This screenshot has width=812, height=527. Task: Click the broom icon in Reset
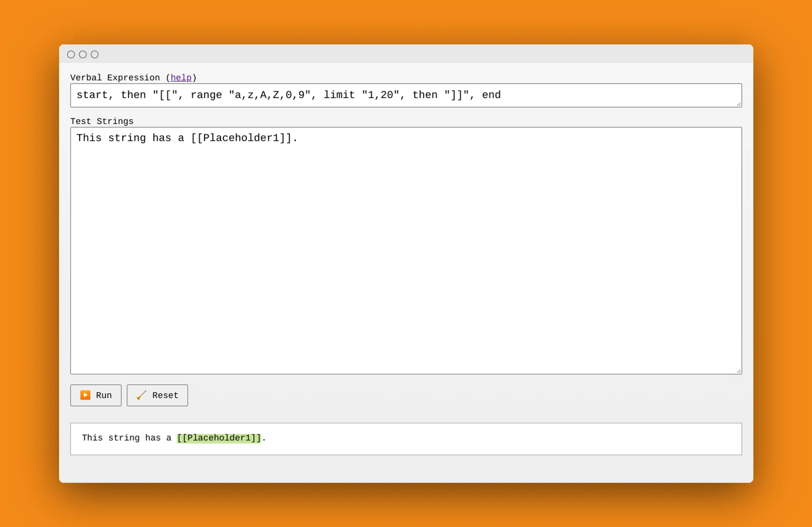[x=142, y=395]
